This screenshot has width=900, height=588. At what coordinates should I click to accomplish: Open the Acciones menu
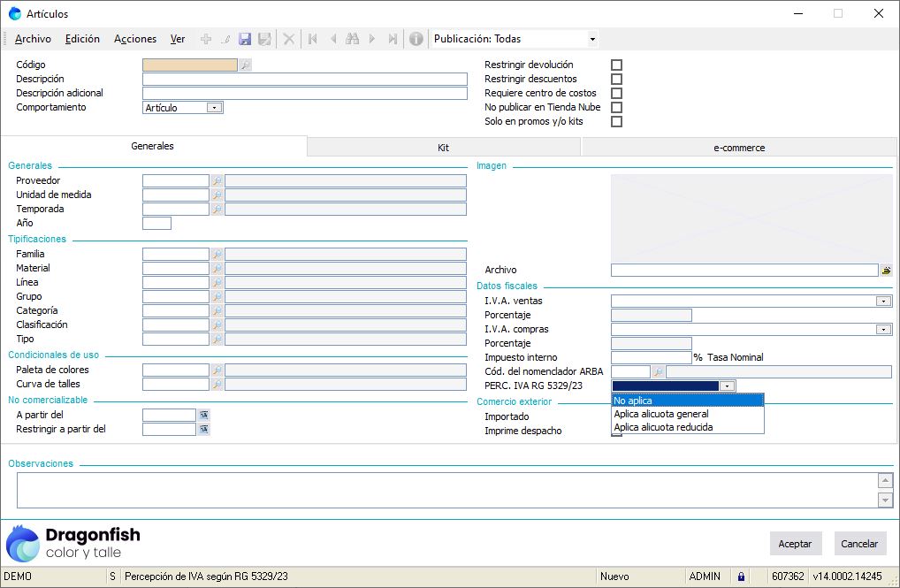(135, 39)
